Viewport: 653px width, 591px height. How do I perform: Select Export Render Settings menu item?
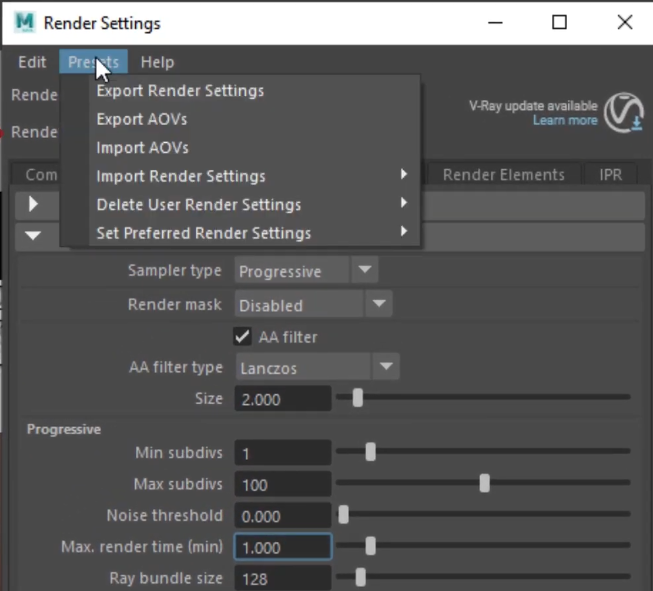coord(180,91)
